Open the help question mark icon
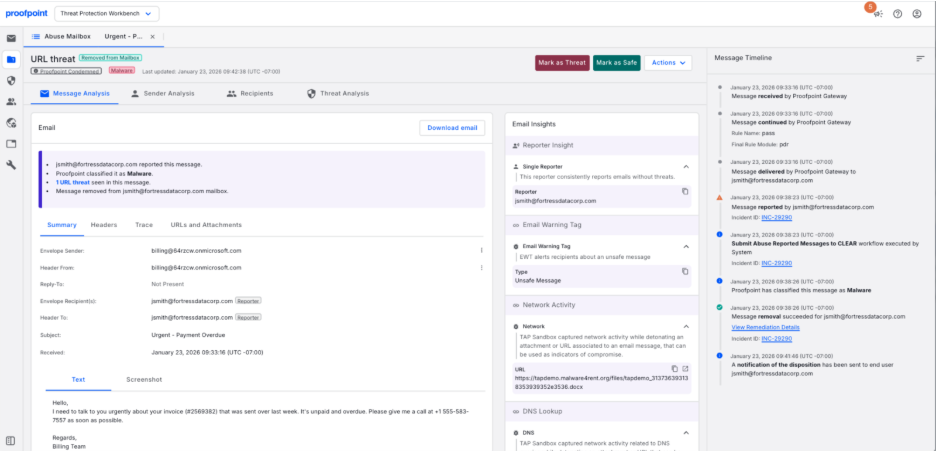 [897, 14]
